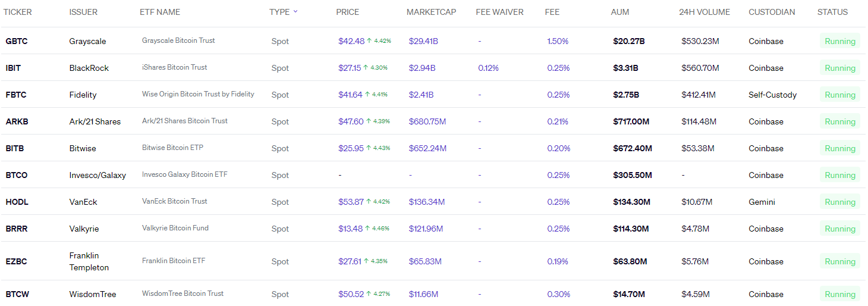Click the 24H VOLUME column header
This screenshot has width=868, height=306.
coord(704,12)
